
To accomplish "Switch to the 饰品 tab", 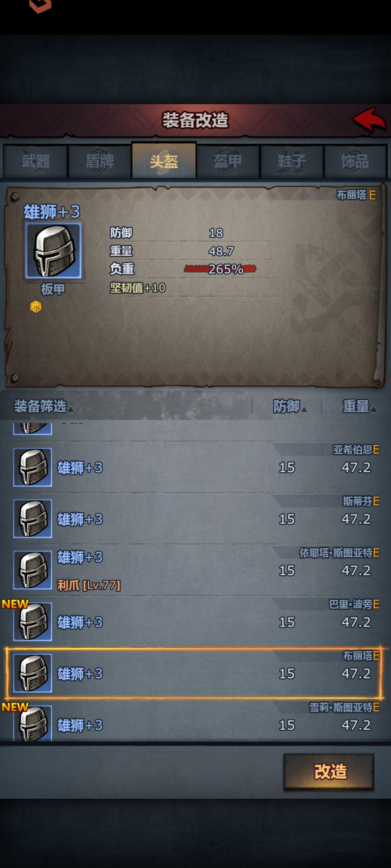I will coord(356,161).
